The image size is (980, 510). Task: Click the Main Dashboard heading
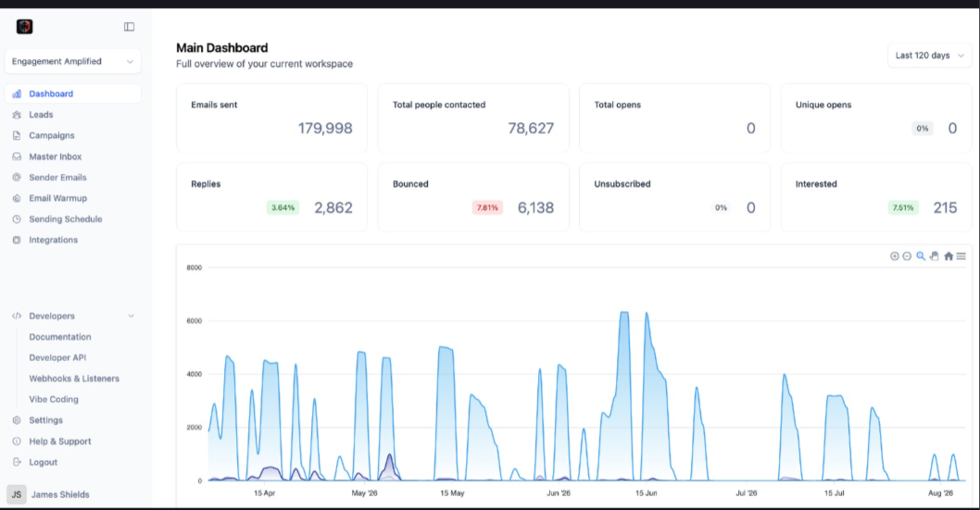222,48
